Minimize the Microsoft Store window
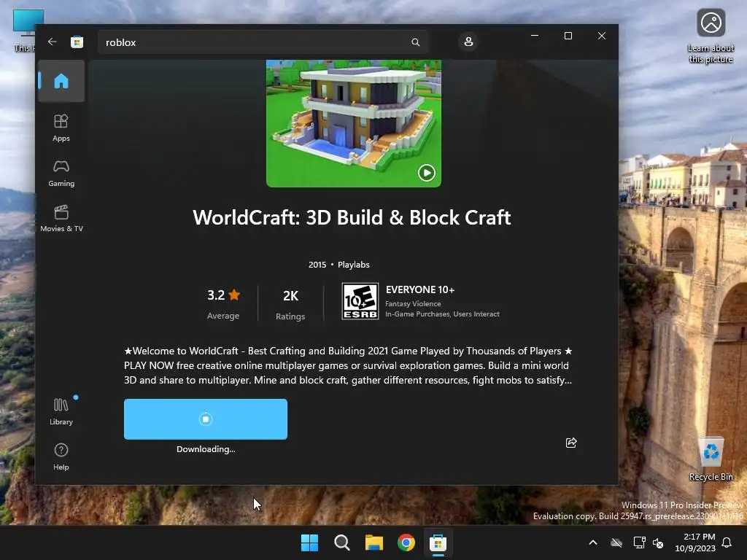This screenshot has height=560, width=747. coord(535,36)
